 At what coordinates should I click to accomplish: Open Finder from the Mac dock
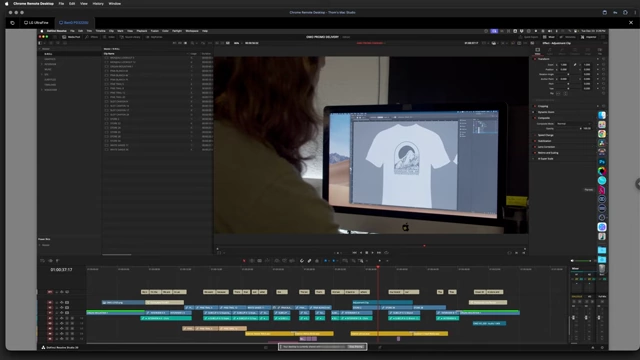click(x=602, y=115)
